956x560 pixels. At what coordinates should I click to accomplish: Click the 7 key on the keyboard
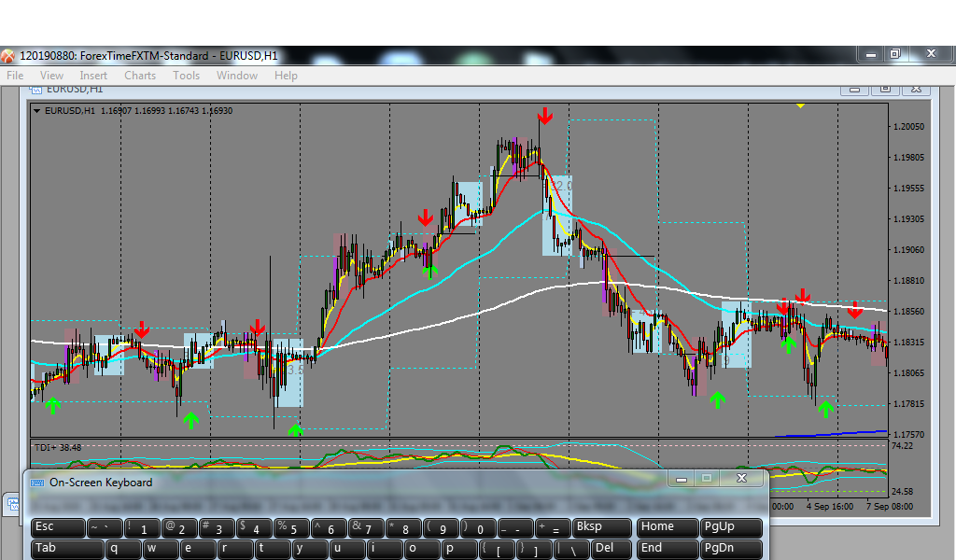[366, 527]
